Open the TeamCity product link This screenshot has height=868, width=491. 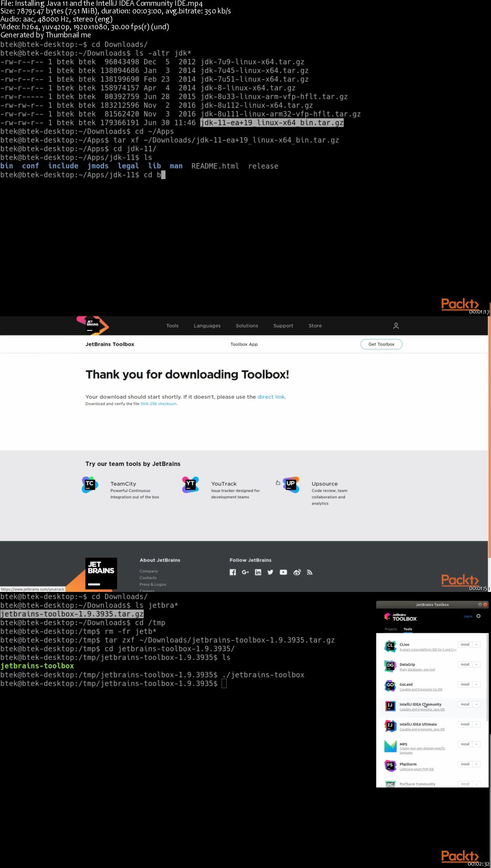(123, 484)
